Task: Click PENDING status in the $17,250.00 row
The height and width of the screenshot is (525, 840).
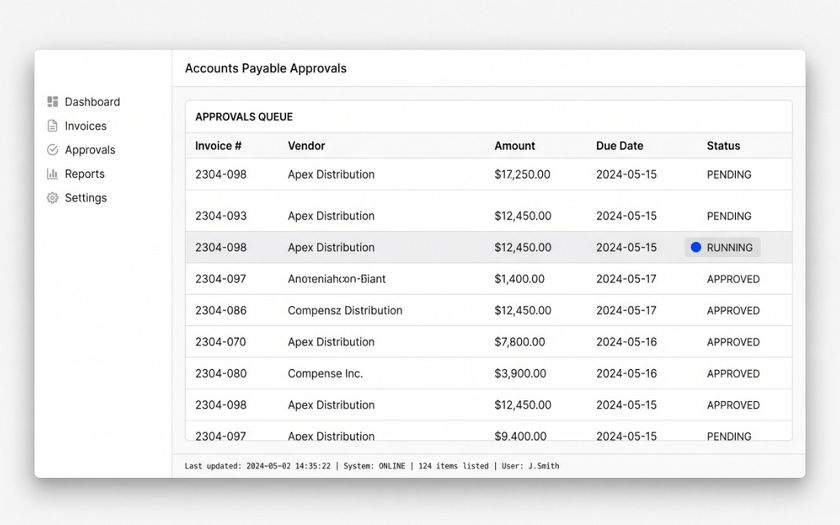Action: [x=729, y=175]
